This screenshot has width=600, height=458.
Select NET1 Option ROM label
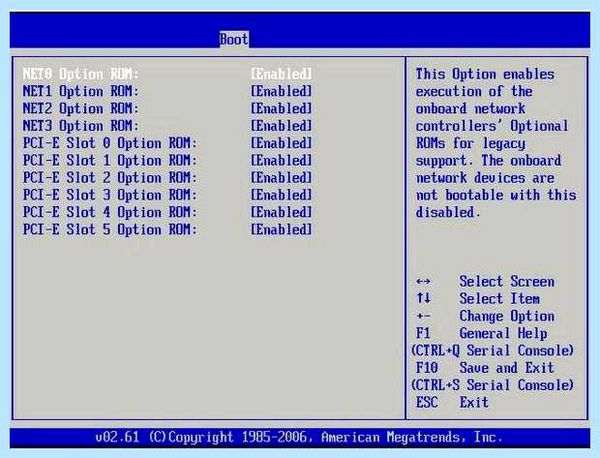[80, 91]
